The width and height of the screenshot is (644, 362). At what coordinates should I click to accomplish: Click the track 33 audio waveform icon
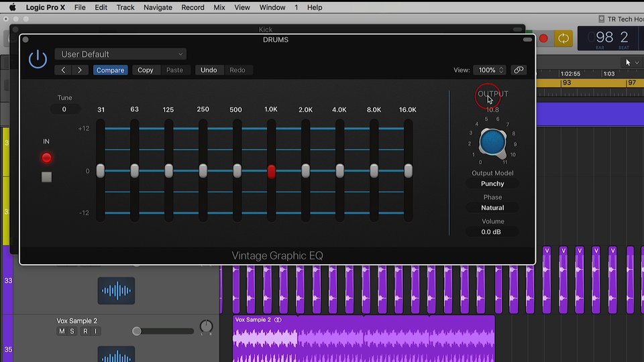point(116,290)
